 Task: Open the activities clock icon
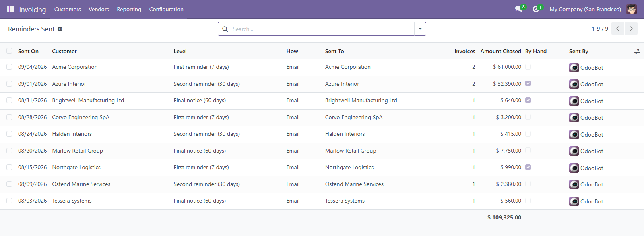click(x=536, y=9)
